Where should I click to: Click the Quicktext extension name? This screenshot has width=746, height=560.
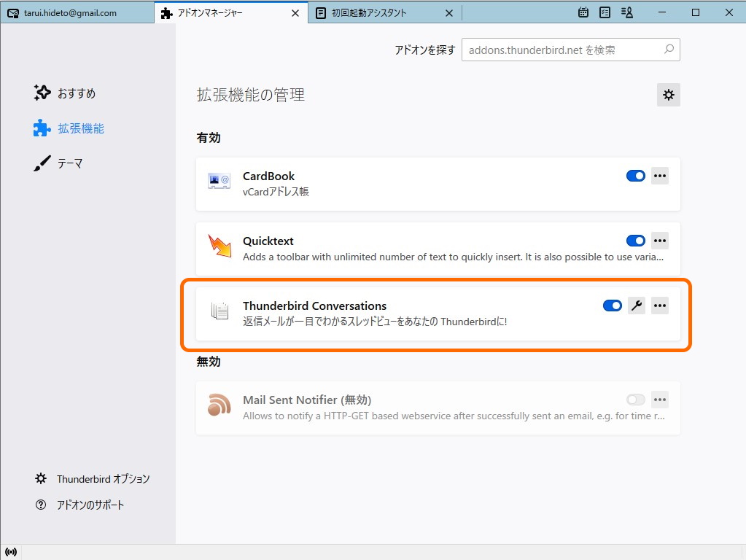(268, 241)
